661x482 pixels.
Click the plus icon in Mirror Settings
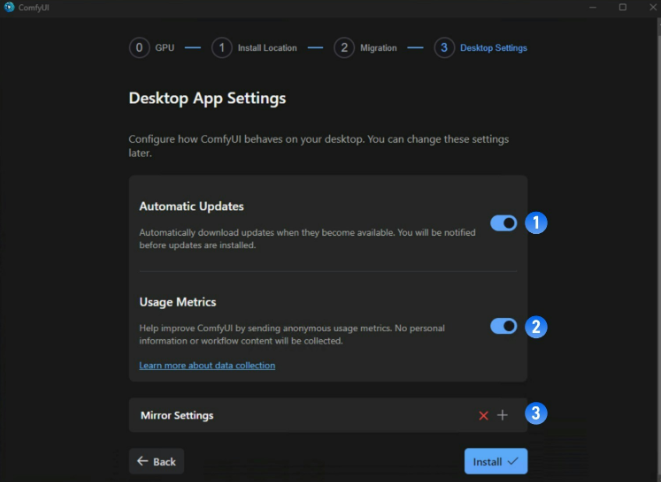click(x=502, y=415)
